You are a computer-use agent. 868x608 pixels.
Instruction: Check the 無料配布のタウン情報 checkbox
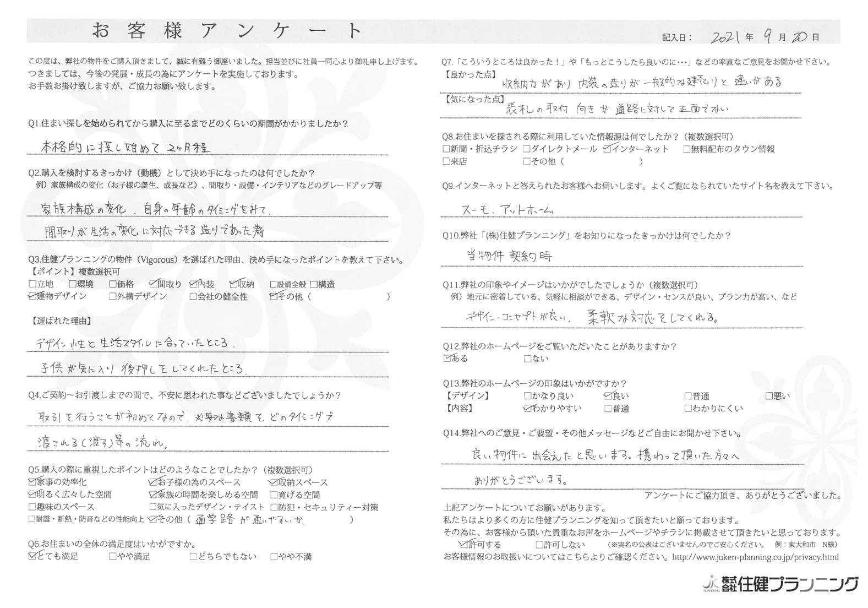[687, 149]
